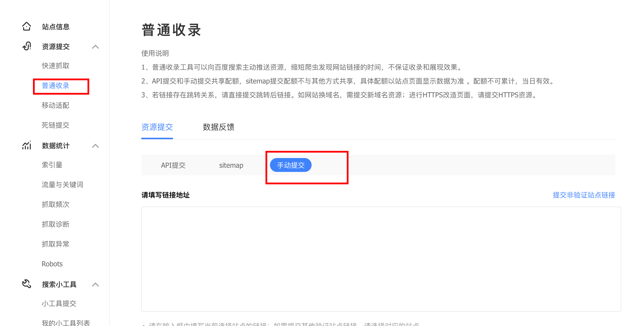This screenshot has height=326, width=644.
Task: Open 抓取频次 sidebar item
Action: click(56, 204)
